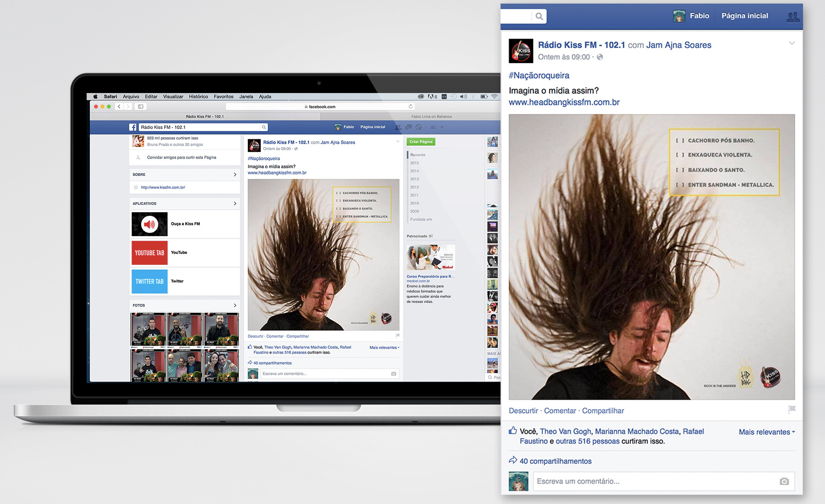
Task: Open the Safari menu
Action: 110,97
